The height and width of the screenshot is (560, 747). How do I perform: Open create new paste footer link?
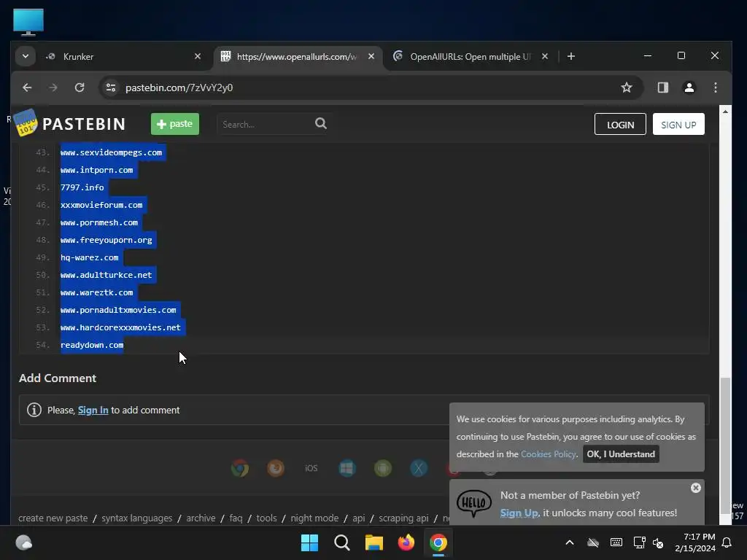[53, 518]
